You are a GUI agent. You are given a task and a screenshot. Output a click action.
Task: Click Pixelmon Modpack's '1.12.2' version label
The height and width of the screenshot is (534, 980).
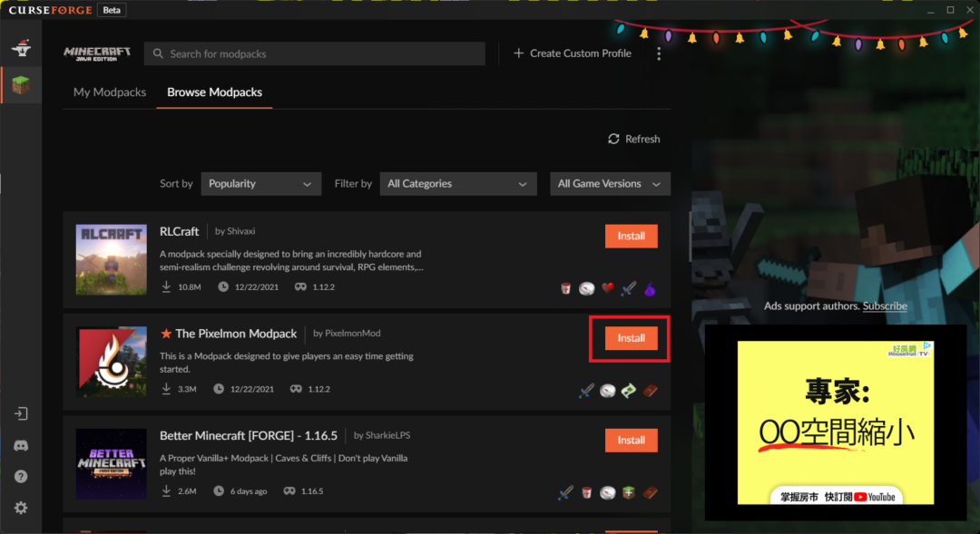point(318,389)
